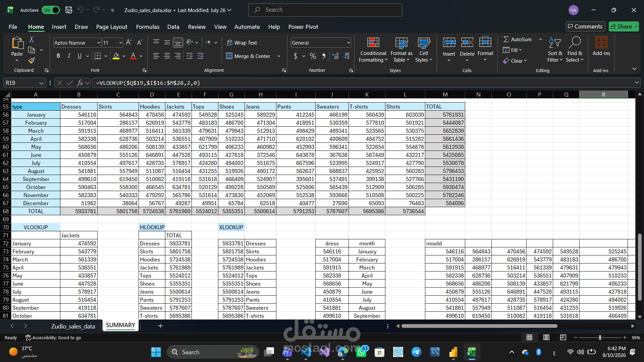
Task: Click Decrease Decimal icon
Action: click(346, 56)
